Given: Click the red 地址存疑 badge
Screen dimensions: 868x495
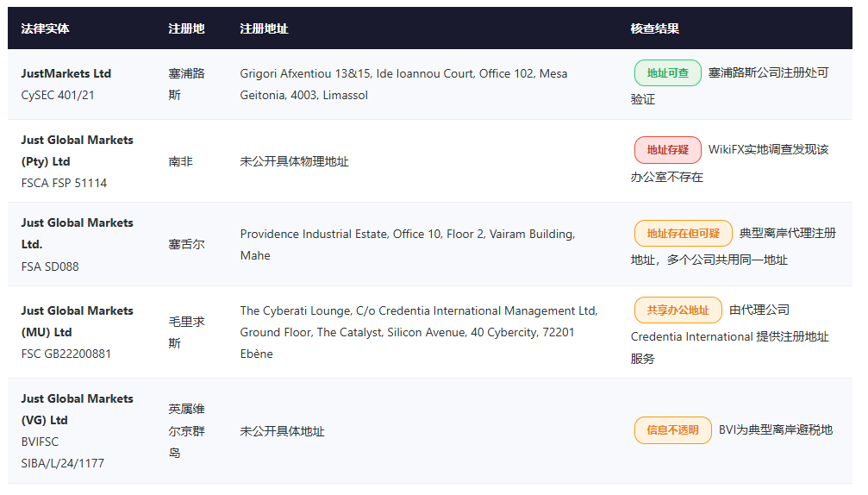Looking at the screenshot, I should [668, 150].
